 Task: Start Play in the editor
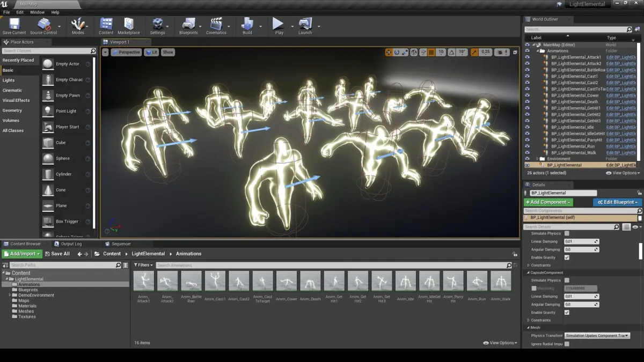(279, 26)
